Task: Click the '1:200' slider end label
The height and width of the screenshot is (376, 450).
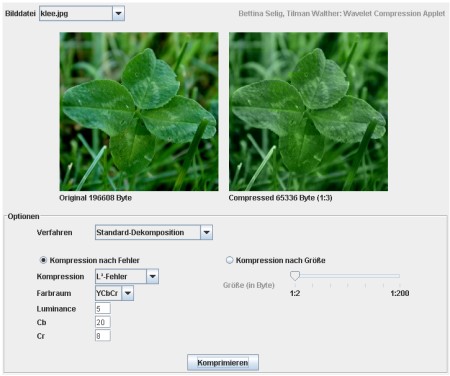Action: tap(400, 293)
